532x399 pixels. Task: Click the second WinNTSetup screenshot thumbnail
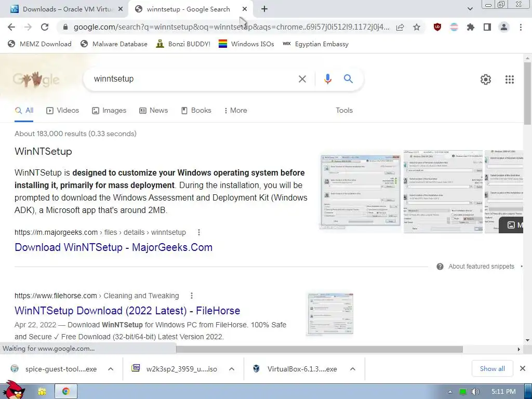point(443,192)
